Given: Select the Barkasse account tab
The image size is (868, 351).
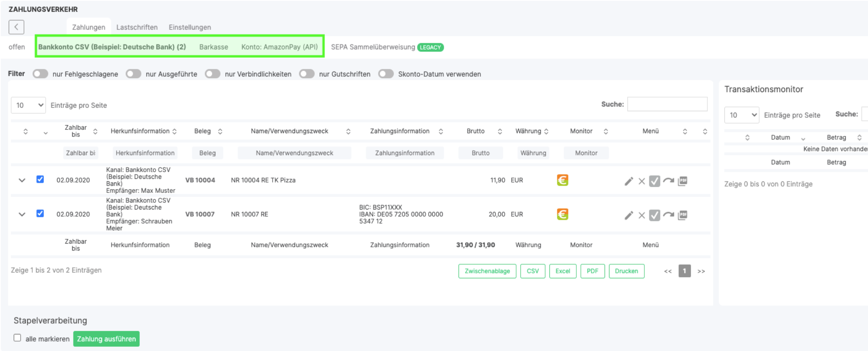Looking at the screenshot, I should tap(213, 47).
